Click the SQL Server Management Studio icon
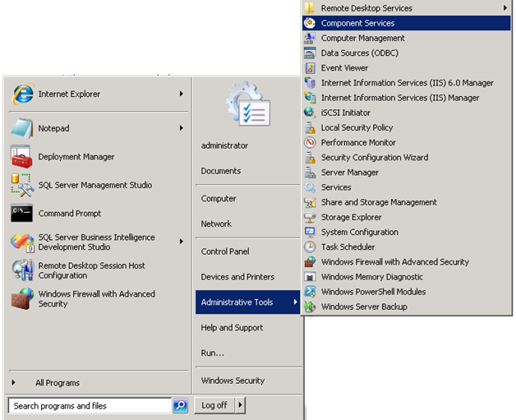The height and width of the screenshot is (420, 516). coord(21,185)
